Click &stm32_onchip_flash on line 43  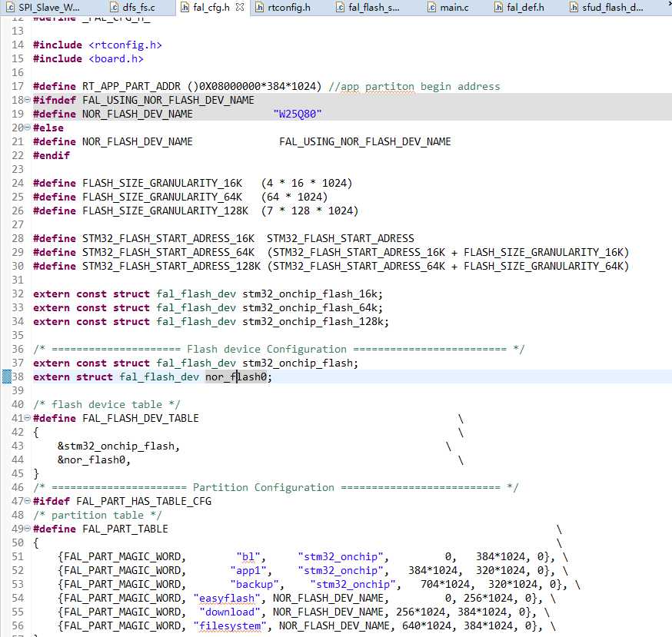point(115,446)
